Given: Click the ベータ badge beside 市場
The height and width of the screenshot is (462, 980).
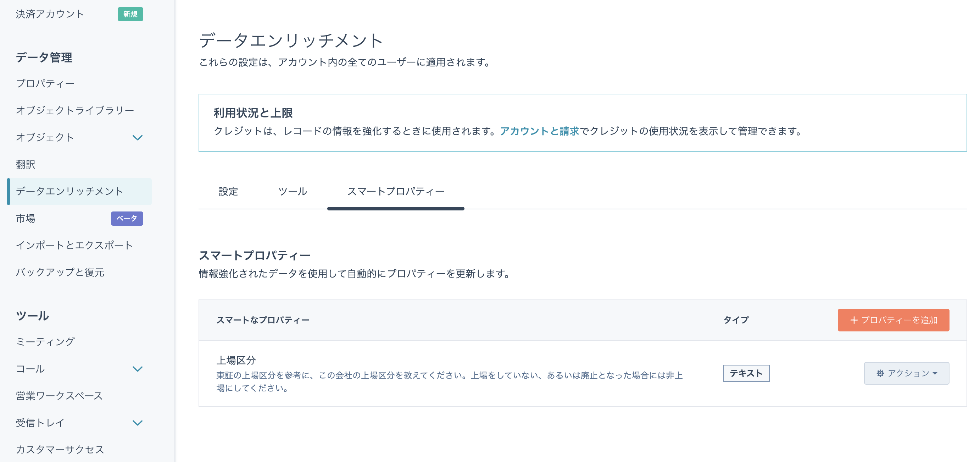Looking at the screenshot, I should [127, 218].
